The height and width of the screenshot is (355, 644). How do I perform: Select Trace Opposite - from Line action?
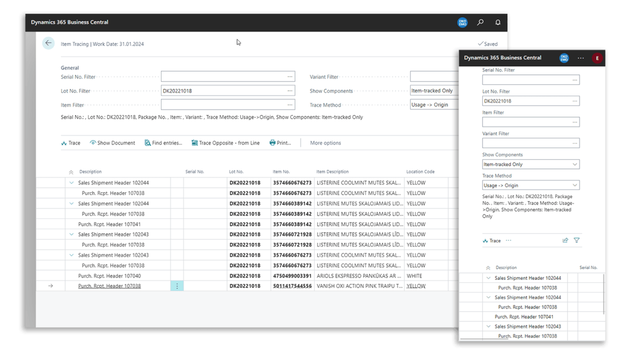pos(225,143)
